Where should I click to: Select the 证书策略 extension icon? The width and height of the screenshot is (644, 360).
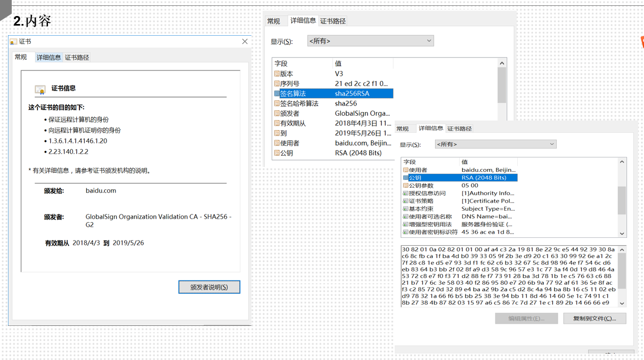coord(406,201)
